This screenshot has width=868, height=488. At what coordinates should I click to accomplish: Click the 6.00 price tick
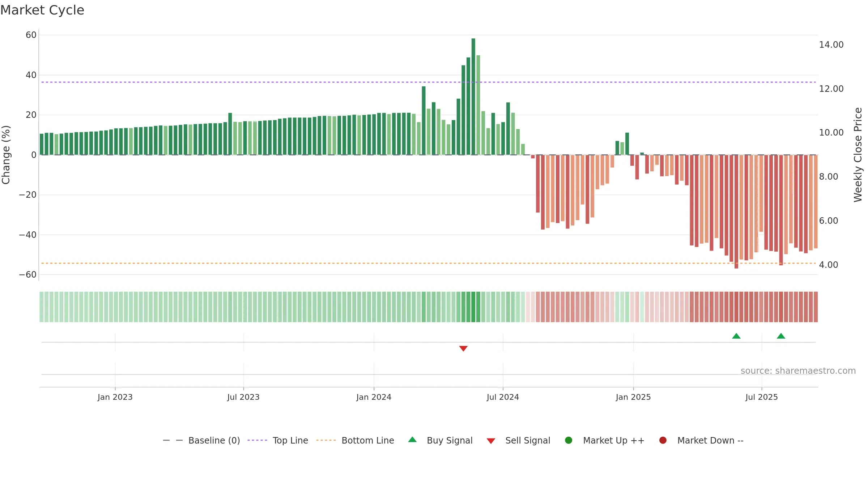click(x=829, y=221)
